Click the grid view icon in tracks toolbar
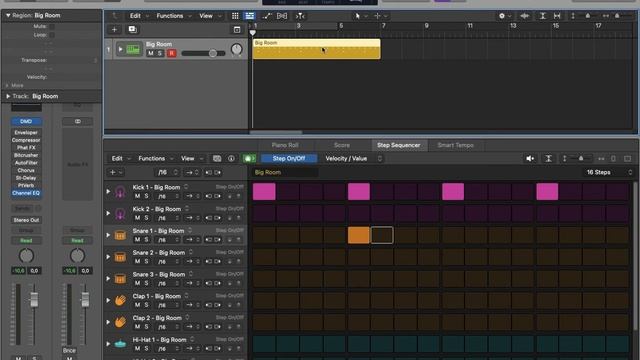The image size is (640, 360). click(x=235, y=16)
